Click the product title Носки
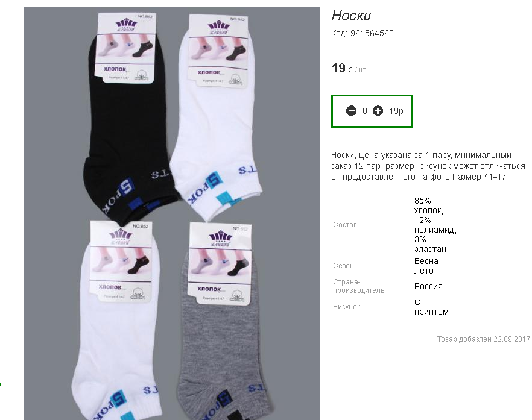 click(x=351, y=16)
